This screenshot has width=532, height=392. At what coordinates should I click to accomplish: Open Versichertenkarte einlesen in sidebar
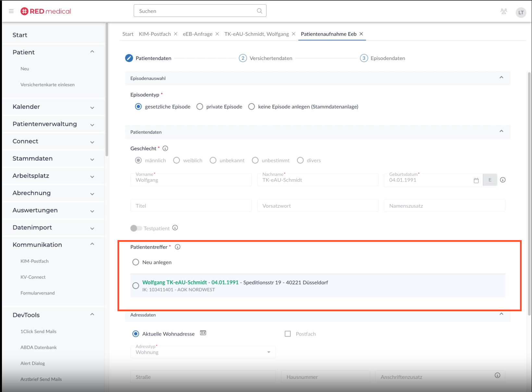(x=47, y=85)
